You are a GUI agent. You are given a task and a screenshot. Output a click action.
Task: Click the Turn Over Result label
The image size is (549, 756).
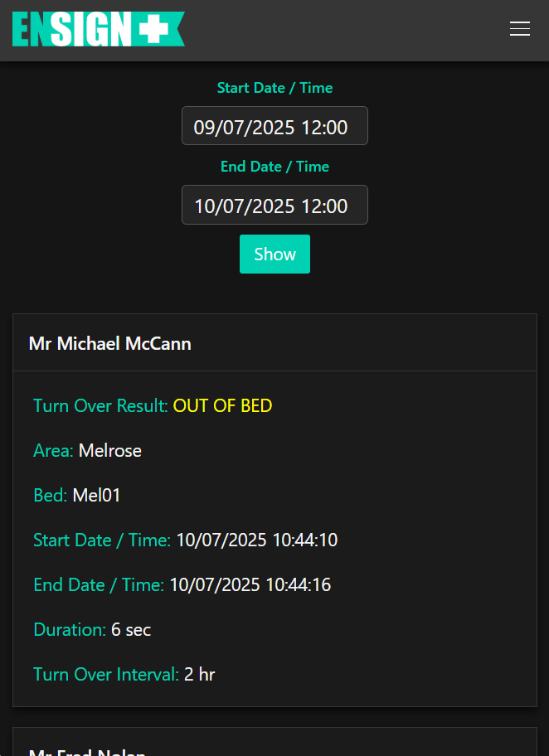click(100, 406)
